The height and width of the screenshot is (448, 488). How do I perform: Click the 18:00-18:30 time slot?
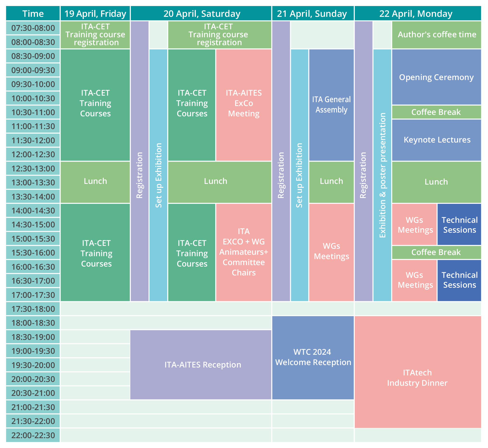tap(33, 323)
